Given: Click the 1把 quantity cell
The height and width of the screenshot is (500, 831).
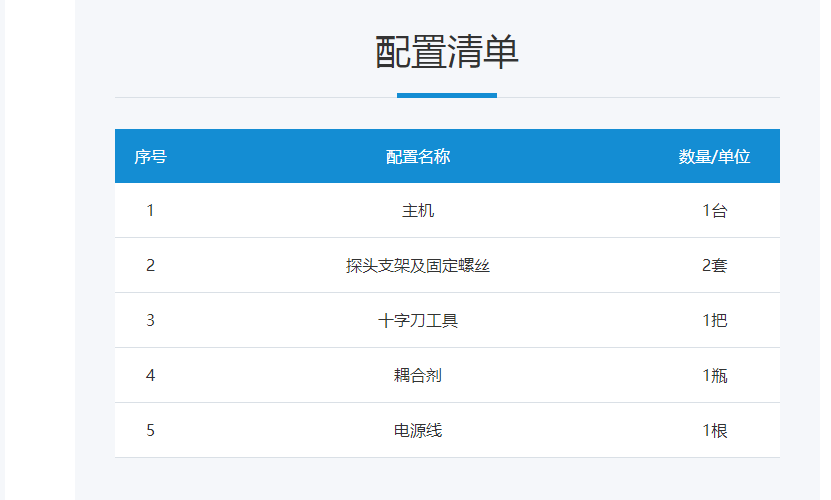Looking at the screenshot, I should coord(714,320).
